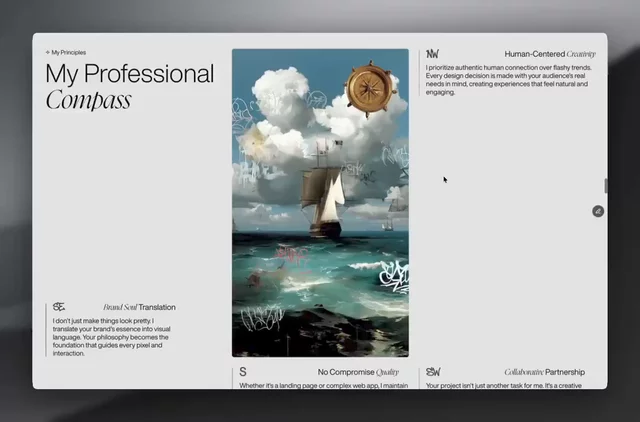640x422 pixels.
Task: Click paragraph starting 'I don't just make things'
Action: point(112,337)
